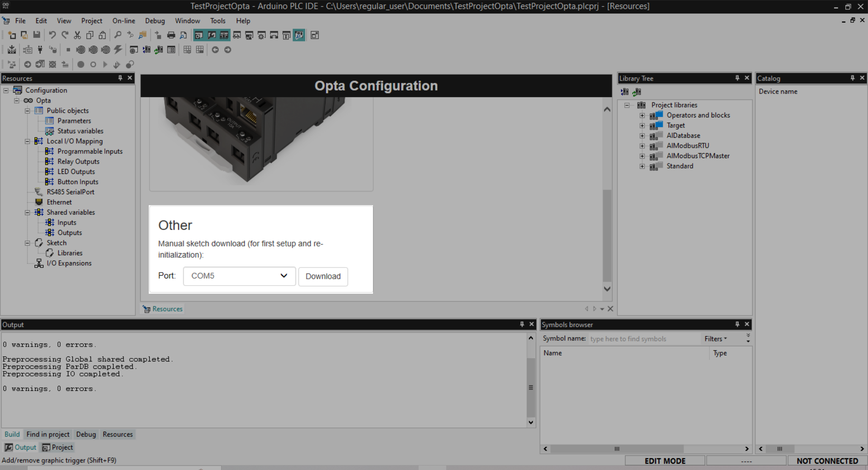Viewport: 868px width, 470px height.
Task: Toggle the Watch window glasses button
Action: [x=237, y=35]
